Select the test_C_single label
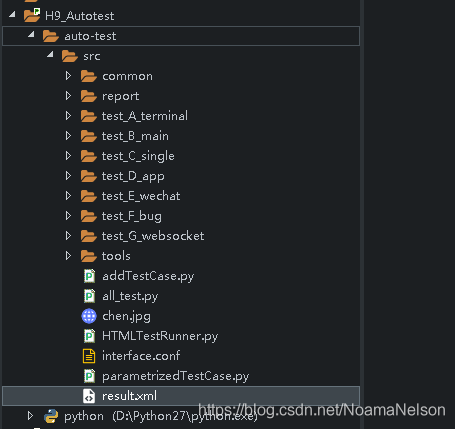The height and width of the screenshot is (429, 455). click(x=138, y=156)
